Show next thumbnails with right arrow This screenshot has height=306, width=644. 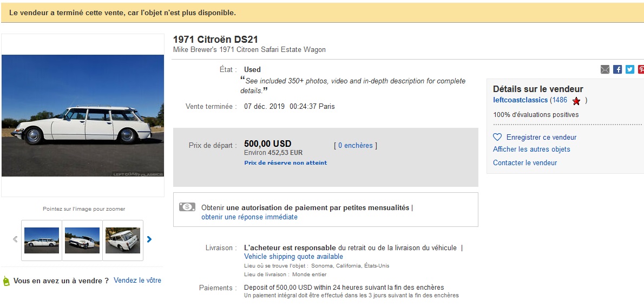[149, 239]
